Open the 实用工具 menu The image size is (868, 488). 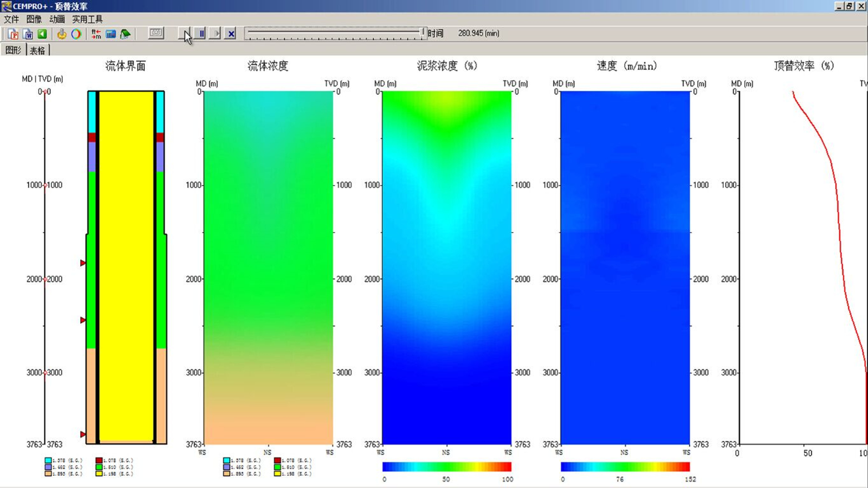click(x=87, y=19)
